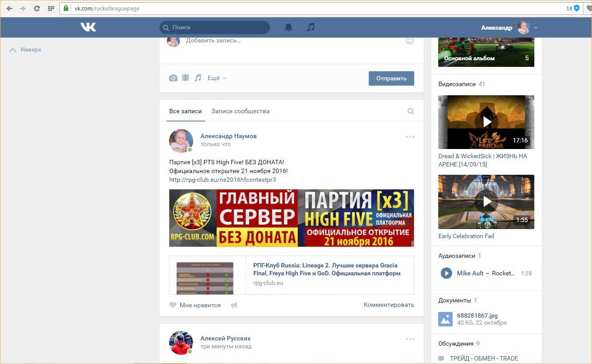This screenshot has height=364, width=592.
Task: Open the Видеозаписи section header
Action: coord(457,84)
